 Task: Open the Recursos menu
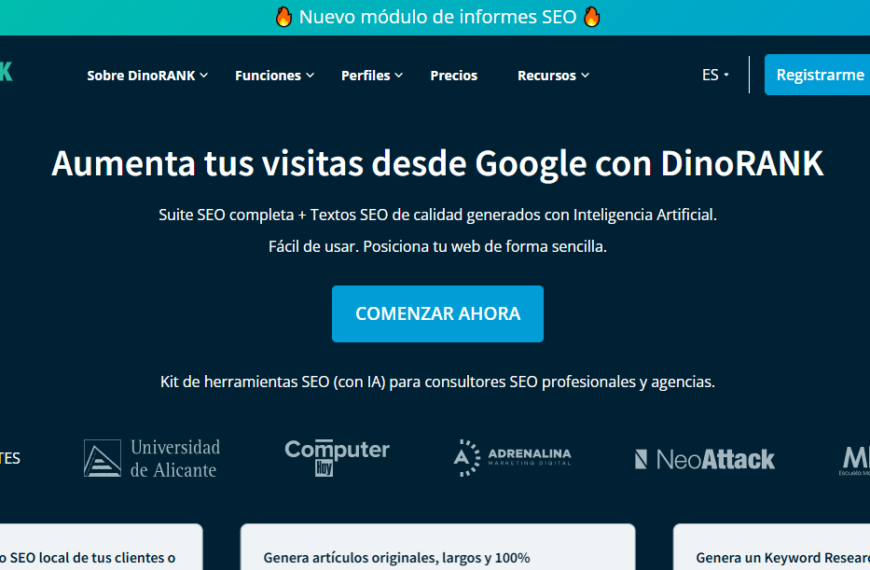click(553, 75)
